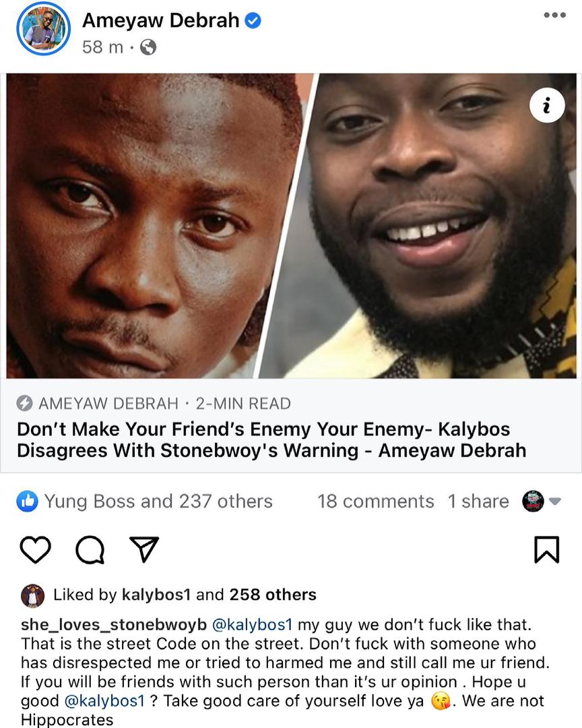This screenshot has height=728, width=582.
Task: View the 18 comments
Action: [x=375, y=502]
